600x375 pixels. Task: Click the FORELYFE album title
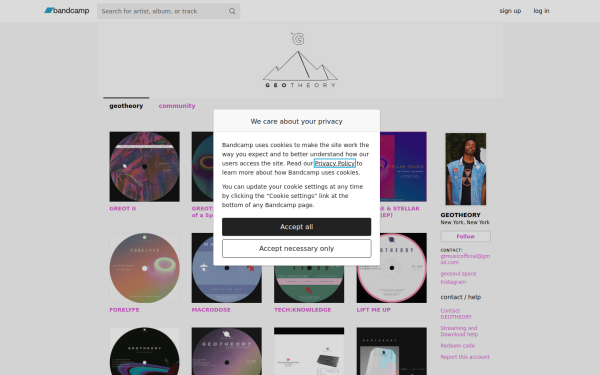point(124,310)
